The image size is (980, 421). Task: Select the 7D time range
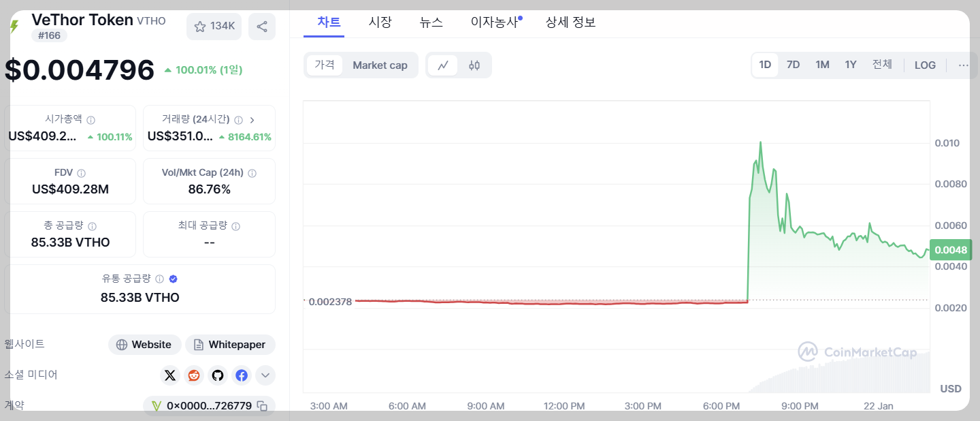click(793, 65)
